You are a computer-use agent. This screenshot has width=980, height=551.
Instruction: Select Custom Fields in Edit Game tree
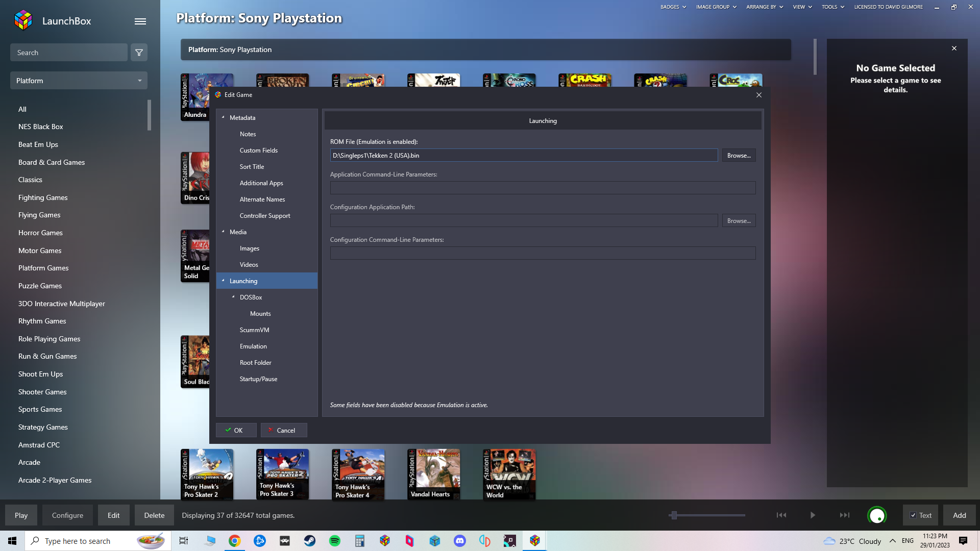pos(258,151)
